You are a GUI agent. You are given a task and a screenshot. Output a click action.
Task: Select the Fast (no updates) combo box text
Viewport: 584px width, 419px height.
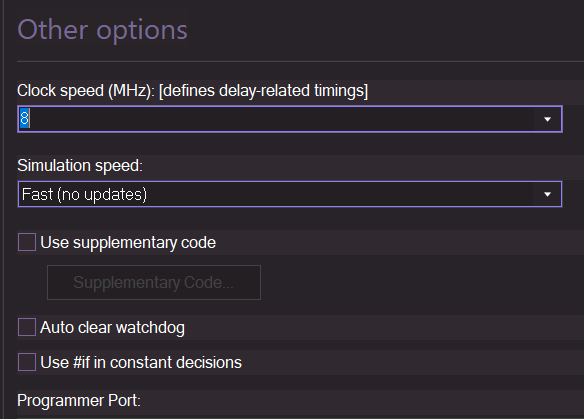tap(85, 194)
